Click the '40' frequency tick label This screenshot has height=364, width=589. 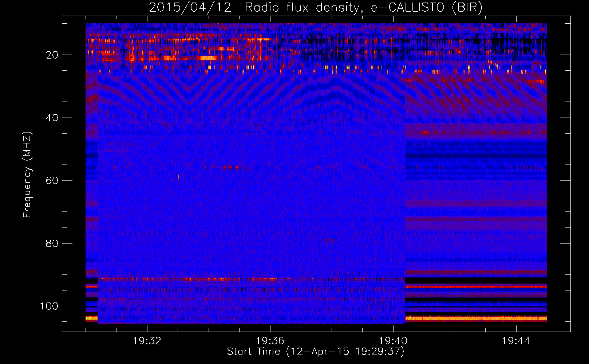[x=52, y=118]
